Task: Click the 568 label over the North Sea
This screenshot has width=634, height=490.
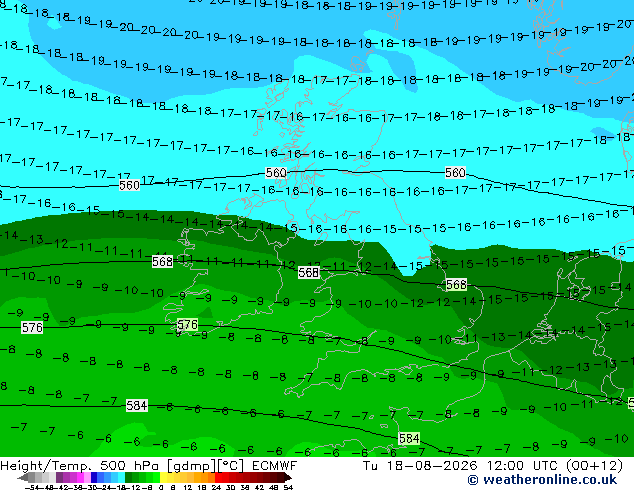Action: point(456,285)
